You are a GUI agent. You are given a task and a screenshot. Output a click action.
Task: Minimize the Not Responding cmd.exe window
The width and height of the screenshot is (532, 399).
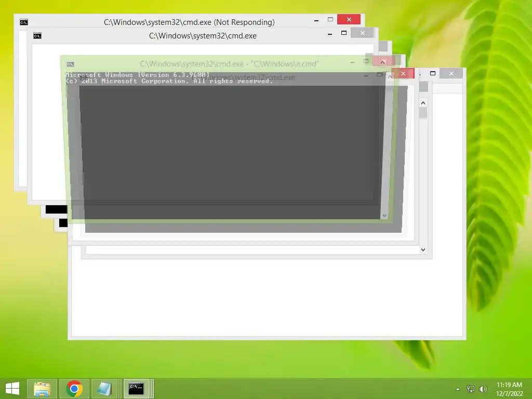(x=316, y=20)
